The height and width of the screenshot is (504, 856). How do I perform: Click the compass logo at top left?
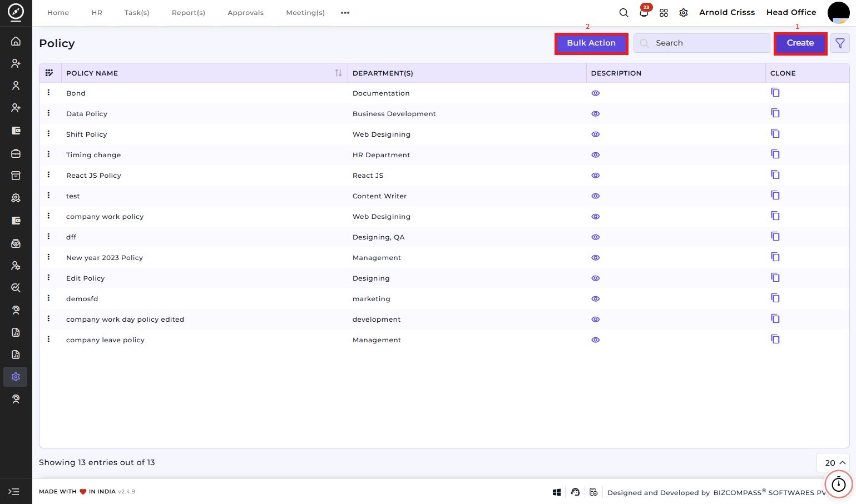click(x=16, y=12)
